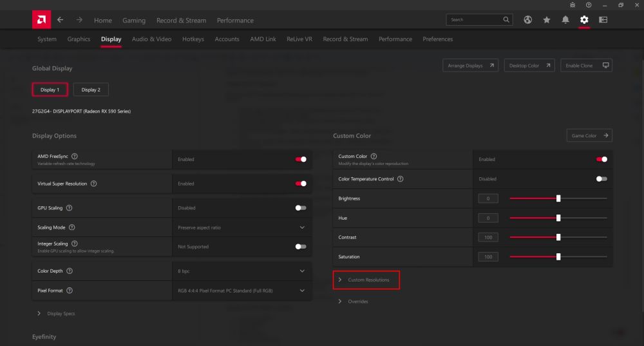The width and height of the screenshot is (644, 346).
Task: Switch to the Audio & Video tab
Action: click(151, 39)
